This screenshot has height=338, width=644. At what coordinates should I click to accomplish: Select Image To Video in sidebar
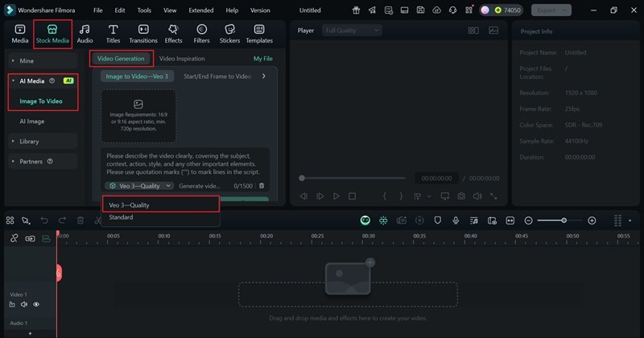tap(41, 101)
